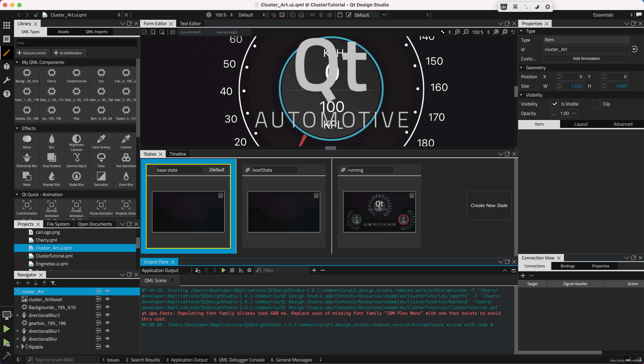
Task: Click Create New State
Action: point(489,206)
